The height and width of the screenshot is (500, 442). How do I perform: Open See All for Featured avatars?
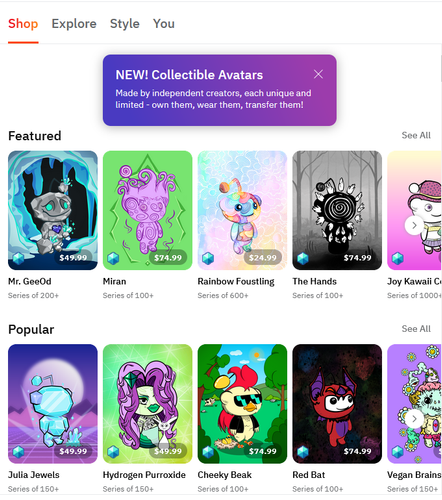(416, 135)
